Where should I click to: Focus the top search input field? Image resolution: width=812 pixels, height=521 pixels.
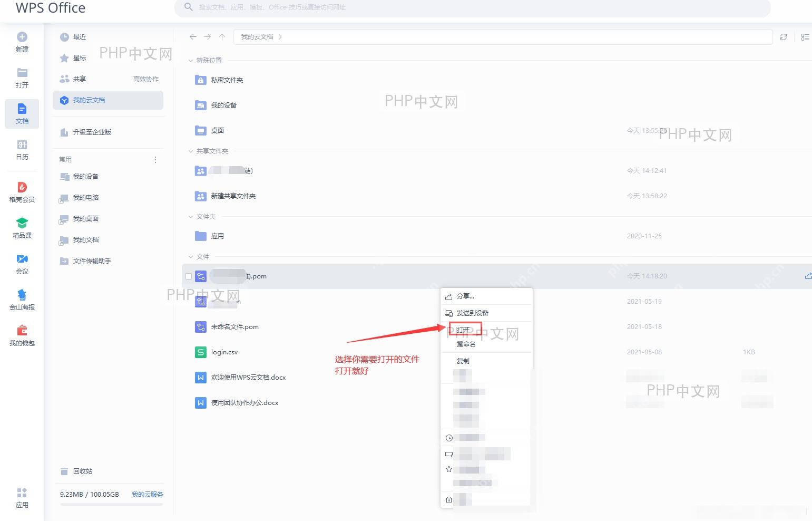(x=472, y=7)
